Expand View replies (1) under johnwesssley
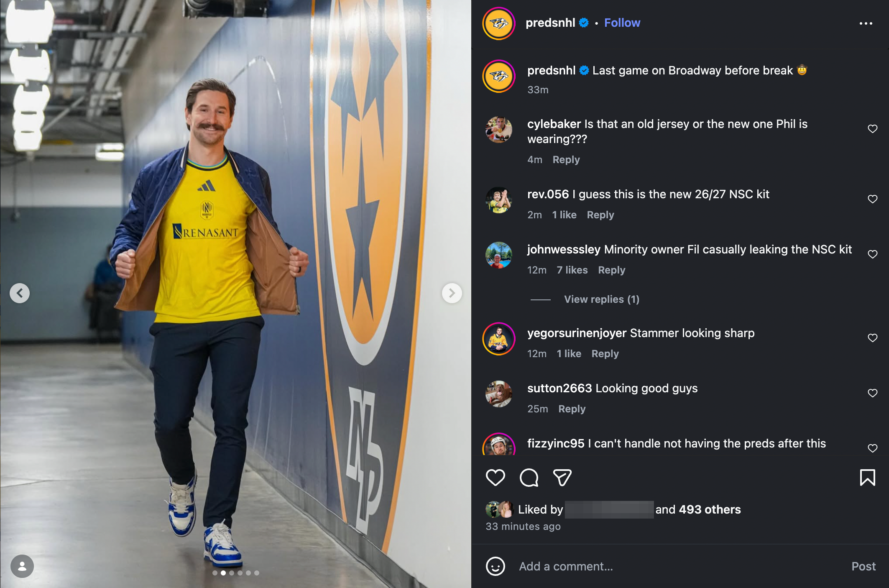The height and width of the screenshot is (588, 889). point(602,299)
